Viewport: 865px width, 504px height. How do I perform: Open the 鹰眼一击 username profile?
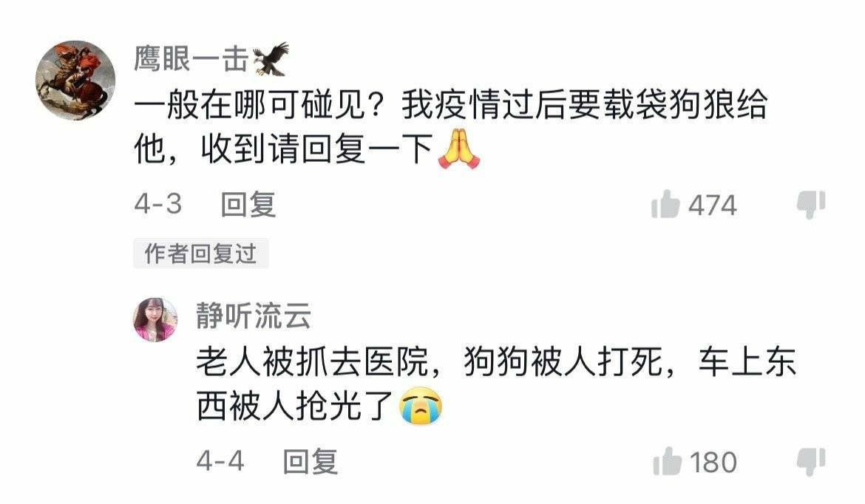click(x=191, y=58)
